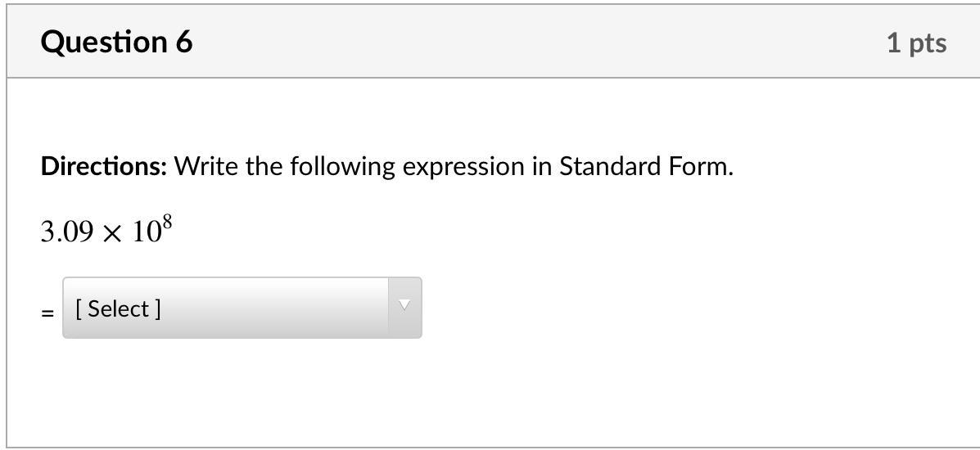The image size is (980, 450).
Task: Click the equals sign before the dropdown
Action: point(48,312)
